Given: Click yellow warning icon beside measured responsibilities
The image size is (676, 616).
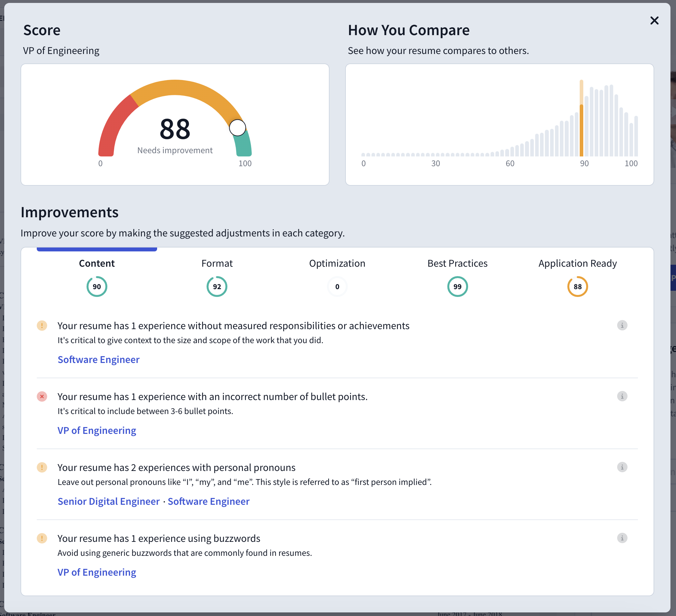Looking at the screenshot, I should tap(42, 326).
